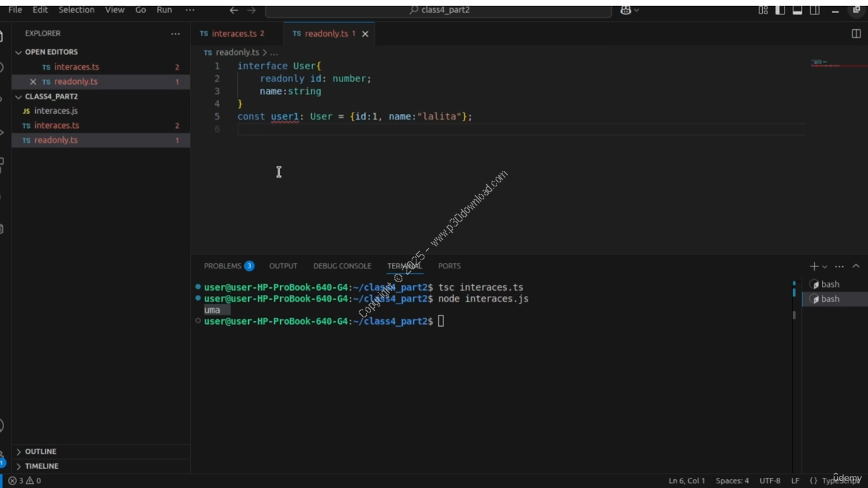This screenshot has height=488, width=868.
Task: Create a new terminal with plus icon
Action: (814, 266)
